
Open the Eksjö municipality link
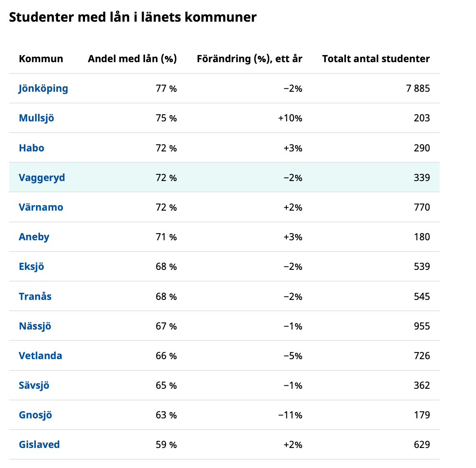click(x=32, y=267)
